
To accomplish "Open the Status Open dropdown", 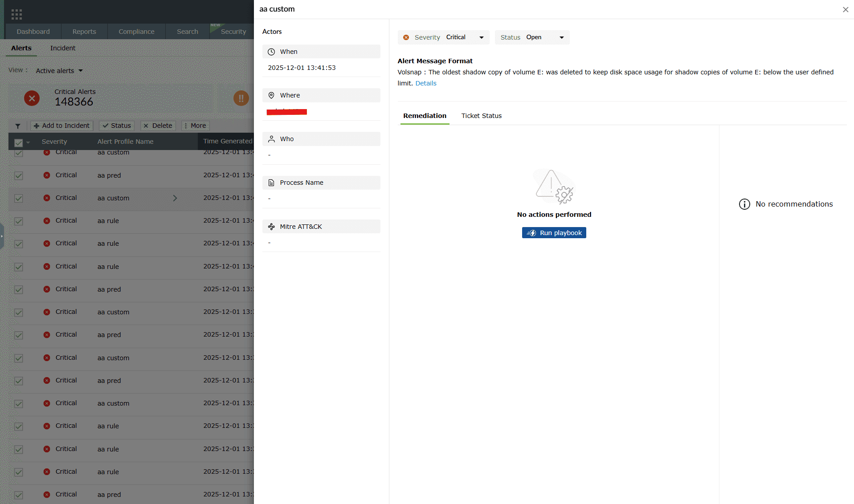I will pyautogui.click(x=561, y=37).
